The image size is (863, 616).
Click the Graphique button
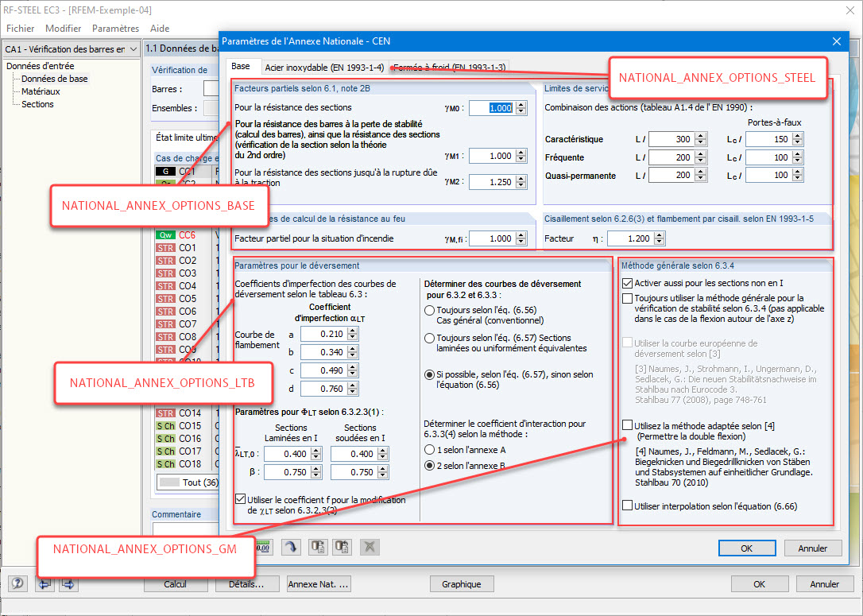461,584
